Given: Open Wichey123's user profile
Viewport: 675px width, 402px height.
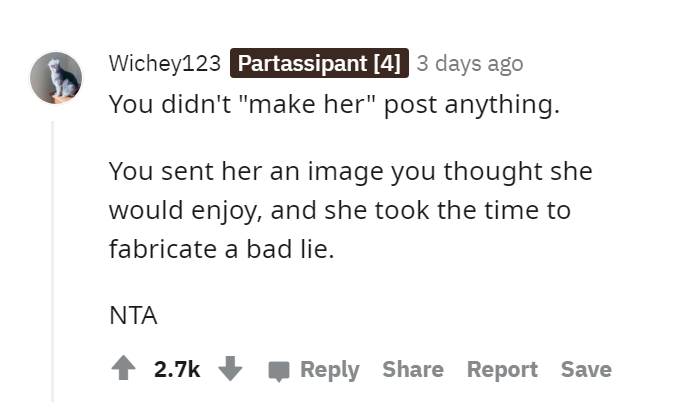Looking at the screenshot, I should tap(165, 63).
